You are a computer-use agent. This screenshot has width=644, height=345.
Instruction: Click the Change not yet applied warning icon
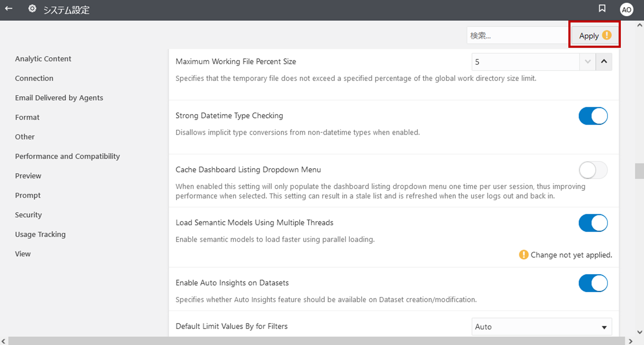(x=523, y=255)
